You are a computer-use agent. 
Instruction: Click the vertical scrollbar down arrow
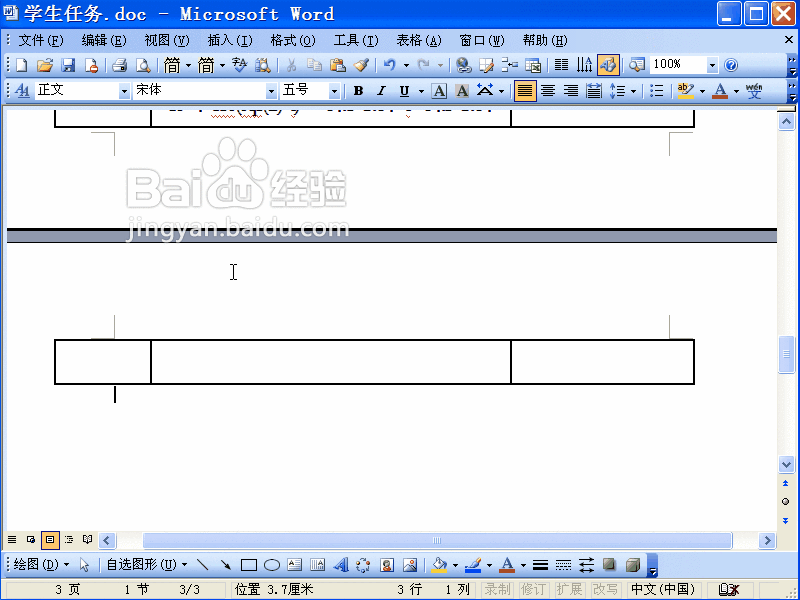[x=786, y=464]
